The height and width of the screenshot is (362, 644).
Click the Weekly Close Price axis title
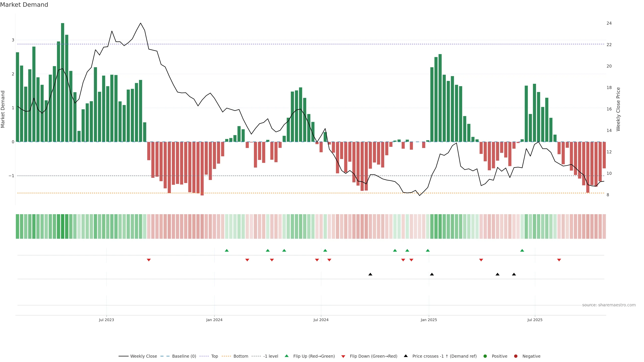pos(618,109)
